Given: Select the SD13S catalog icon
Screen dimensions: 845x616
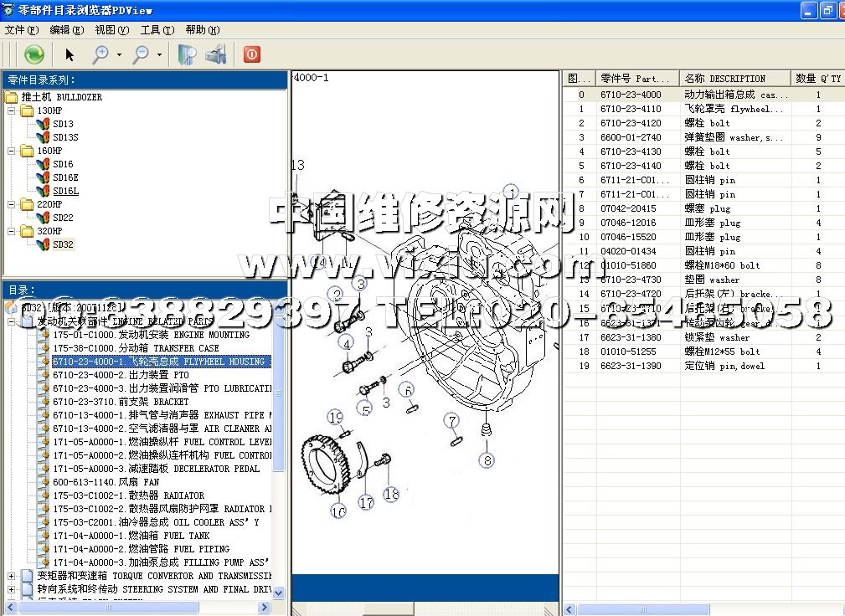Looking at the screenshot, I should tap(44, 137).
